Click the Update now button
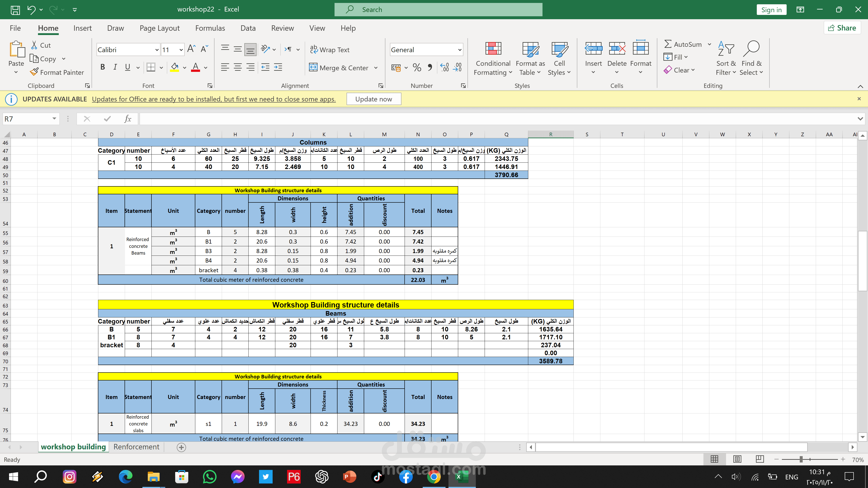This screenshot has width=868, height=488. (x=374, y=99)
